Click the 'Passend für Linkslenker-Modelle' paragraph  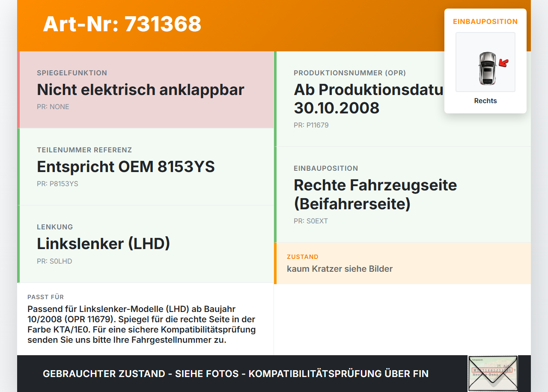tap(142, 325)
